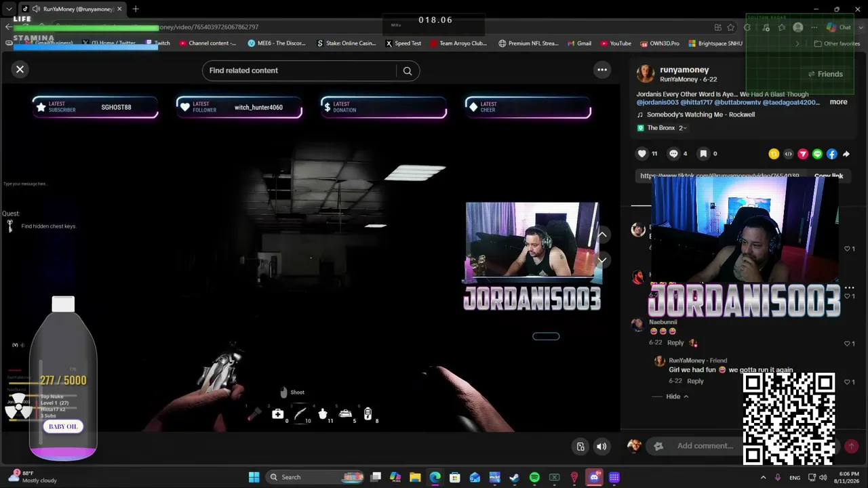
Task: Like the video with the heart icon
Action: point(642,154)
